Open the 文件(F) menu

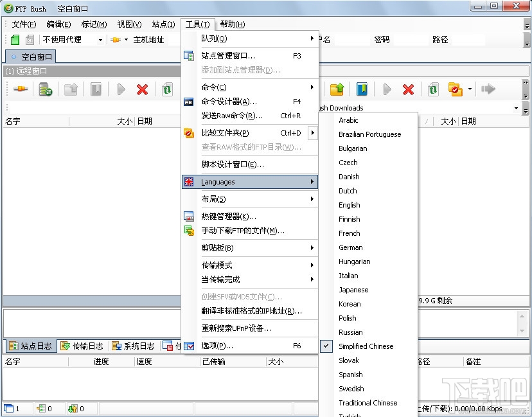24,24
